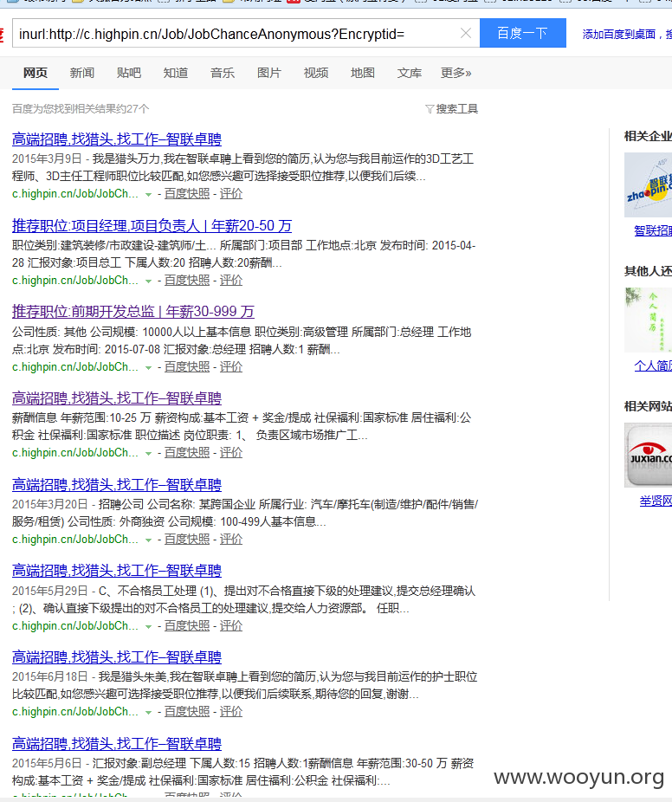The image size is (672, 802).
Task: Open the 个人简历 image thumbnail
Action: 648,320
